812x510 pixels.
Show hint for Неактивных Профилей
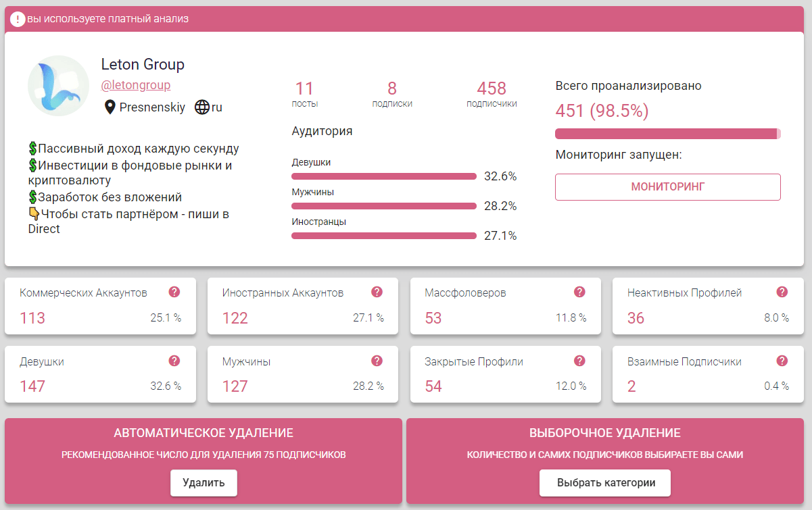pyautogui.click(x=782, y=292)
